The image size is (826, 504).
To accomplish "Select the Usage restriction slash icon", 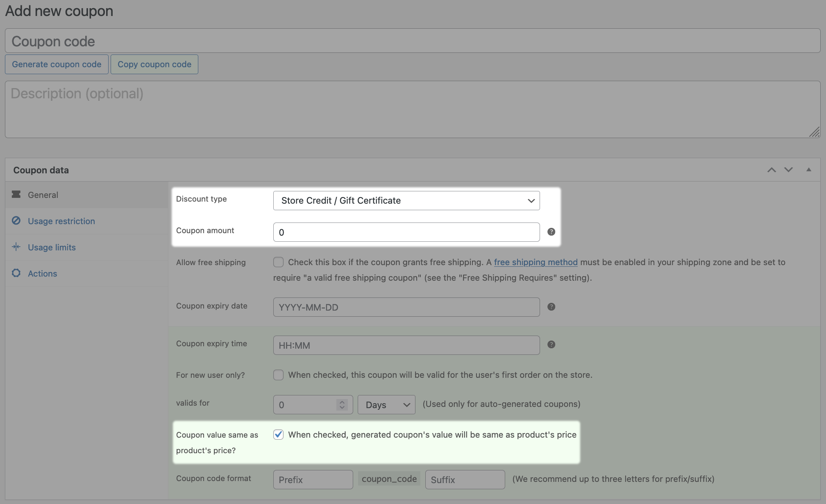I will (16, 221).
